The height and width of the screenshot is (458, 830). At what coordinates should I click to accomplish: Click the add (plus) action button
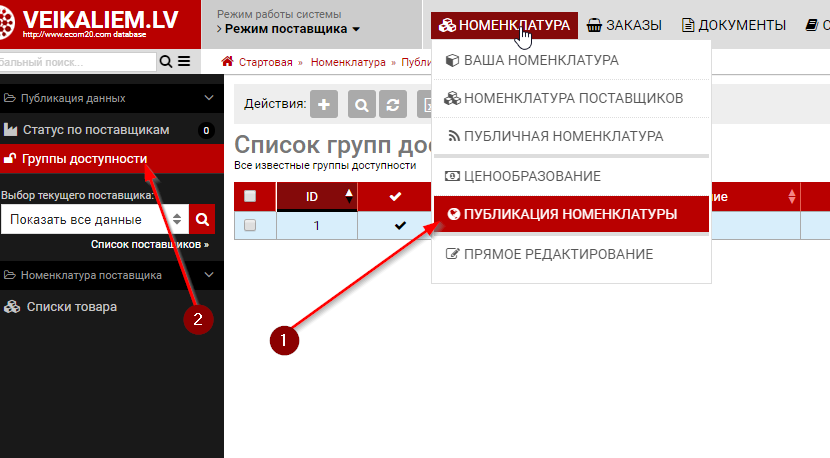tap(324, 104)
